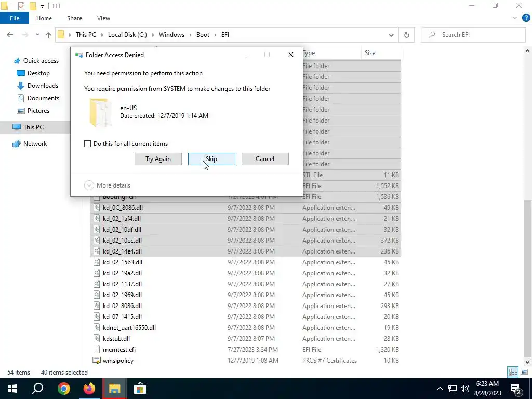Open the Quick Access Toolbar customize dropdown

[x=42, y=6]
